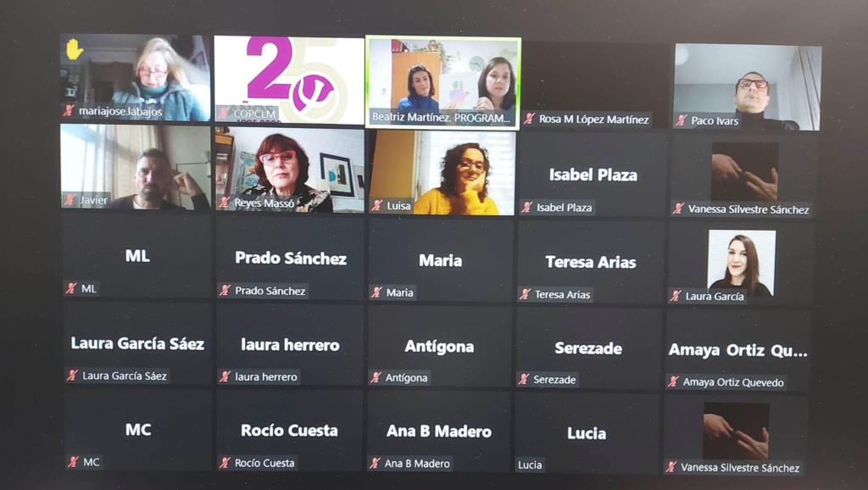Click the muted mic icon beside Reyes Massó
This screenshot has height=490, width=868.
[224, 203]
